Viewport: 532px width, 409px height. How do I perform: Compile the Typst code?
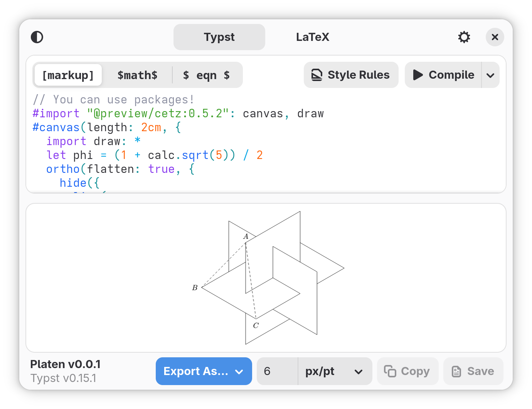[x=443, y=75]
